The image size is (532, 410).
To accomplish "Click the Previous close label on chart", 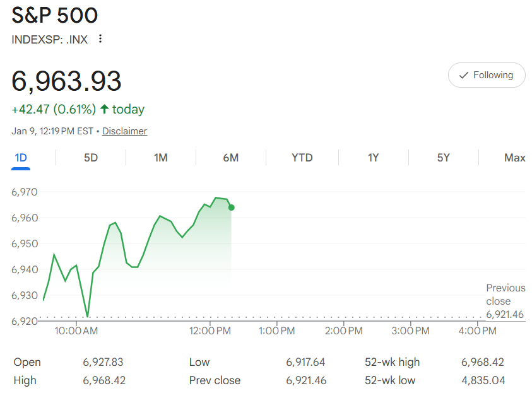I will 505,295.
